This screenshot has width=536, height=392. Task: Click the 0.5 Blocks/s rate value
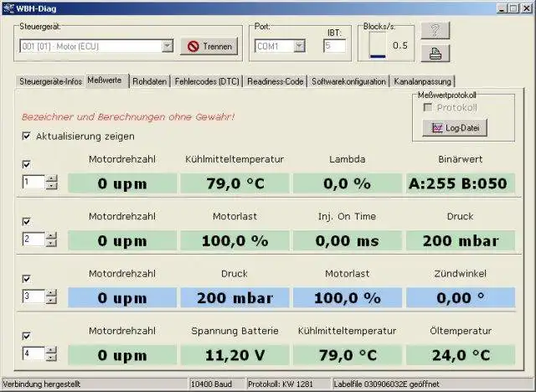[x=400, y=45]
